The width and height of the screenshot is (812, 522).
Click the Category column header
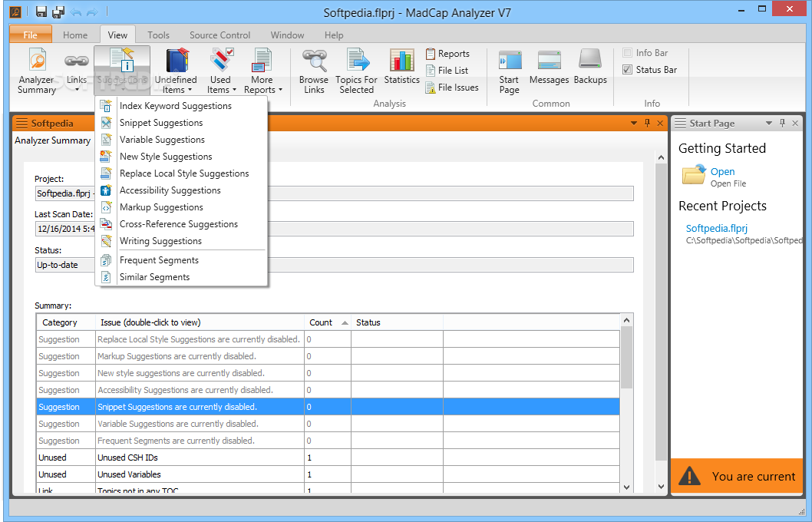[x=66, y=322]
